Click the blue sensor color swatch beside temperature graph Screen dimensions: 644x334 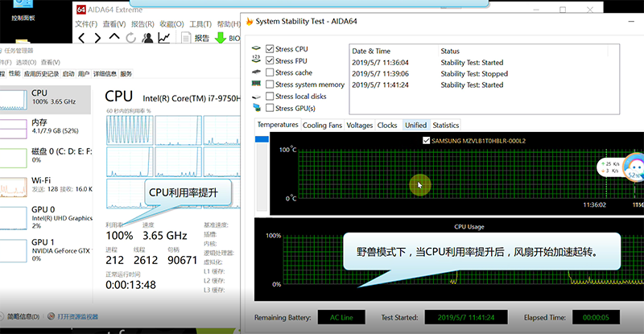point(262,139)
